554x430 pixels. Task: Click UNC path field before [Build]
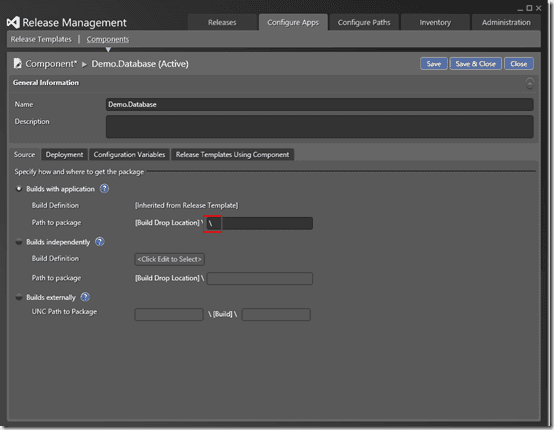pos(169,314)
